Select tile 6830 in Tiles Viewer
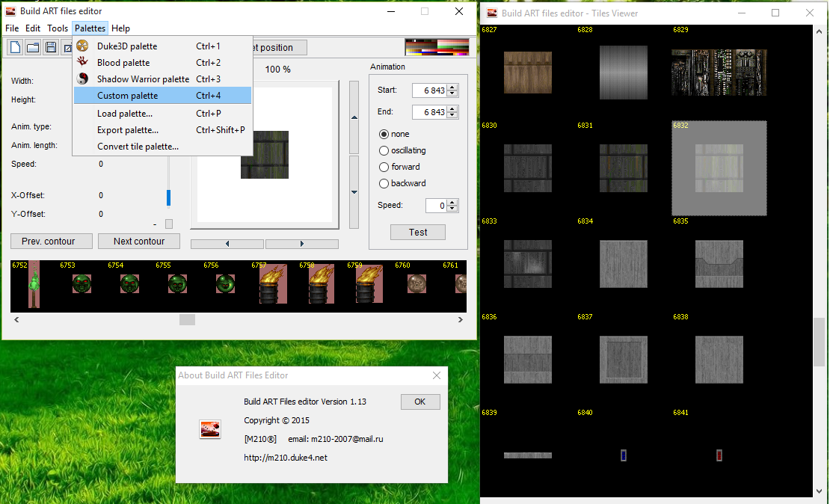 click(528, 168)
